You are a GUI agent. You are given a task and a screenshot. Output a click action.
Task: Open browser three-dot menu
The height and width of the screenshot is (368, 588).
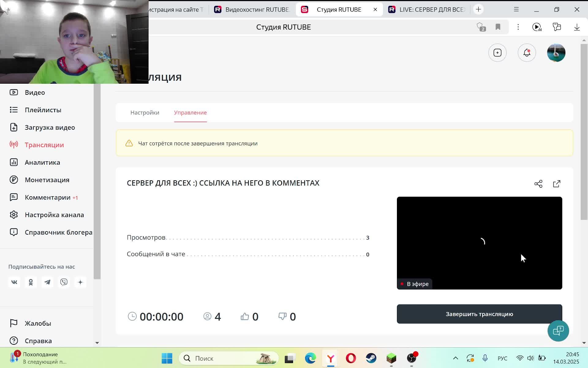click(x=518, y=27)
